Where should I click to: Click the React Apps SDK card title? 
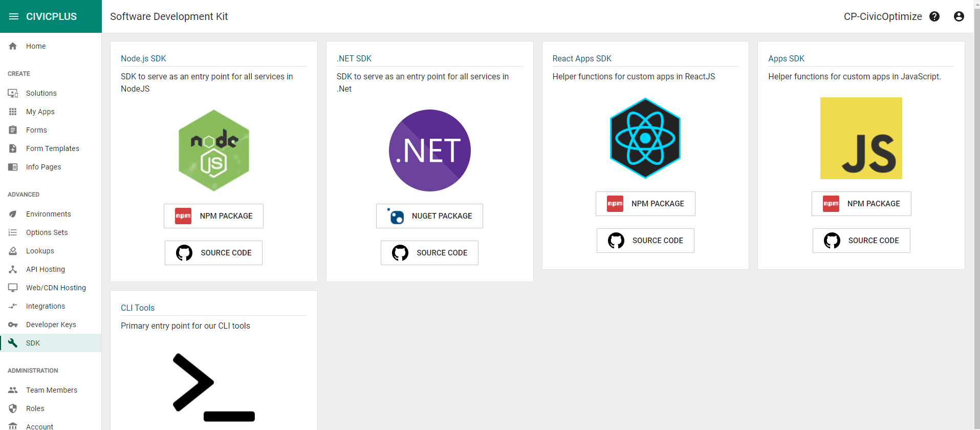[x=582, y=58]
